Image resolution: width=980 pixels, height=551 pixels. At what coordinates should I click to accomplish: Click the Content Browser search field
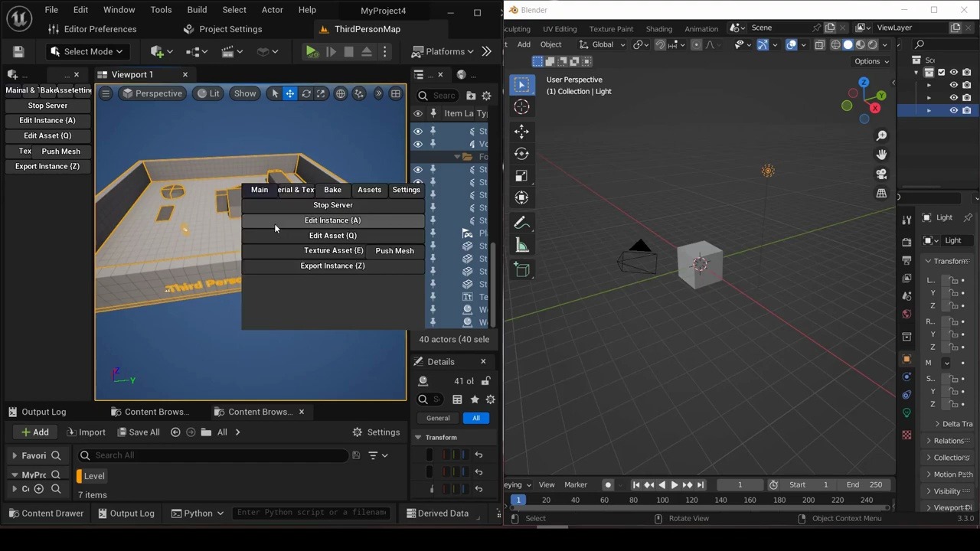(x=214, y=455)
